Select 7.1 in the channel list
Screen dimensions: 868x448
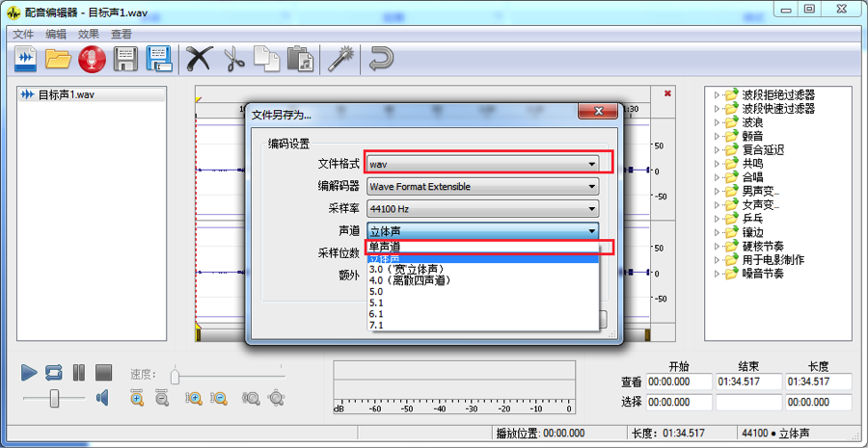click(483, 325)
